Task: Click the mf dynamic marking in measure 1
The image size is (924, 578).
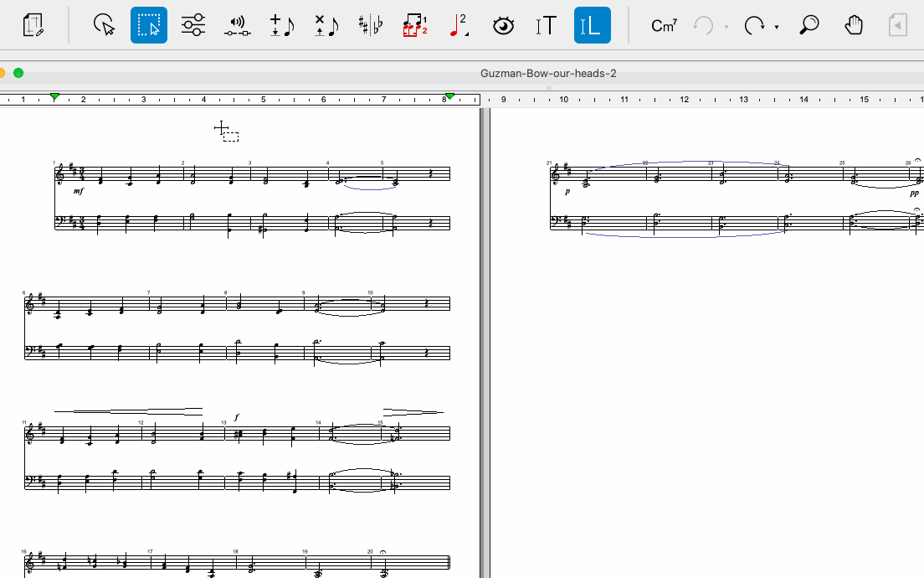Action: 79,191
